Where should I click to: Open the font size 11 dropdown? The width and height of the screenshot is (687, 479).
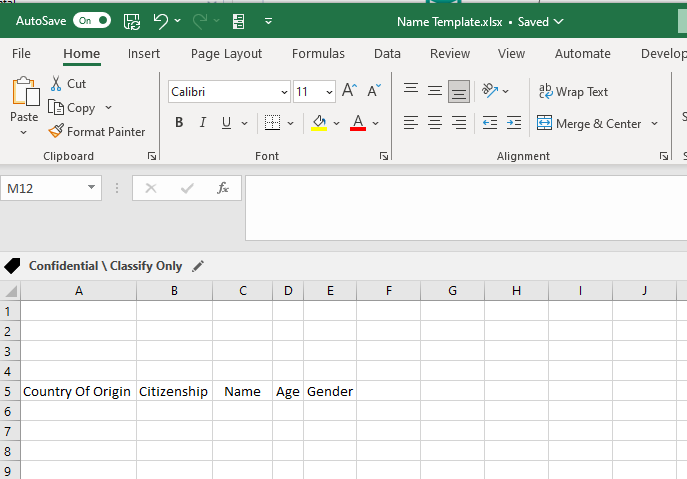[x=329, y=92]
